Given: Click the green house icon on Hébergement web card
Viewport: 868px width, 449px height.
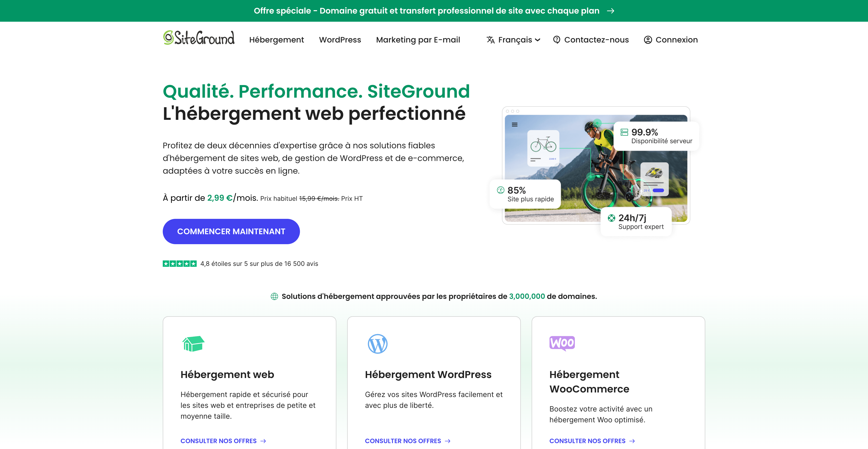Looking at the screenshot, I should (x=193, y=343).
